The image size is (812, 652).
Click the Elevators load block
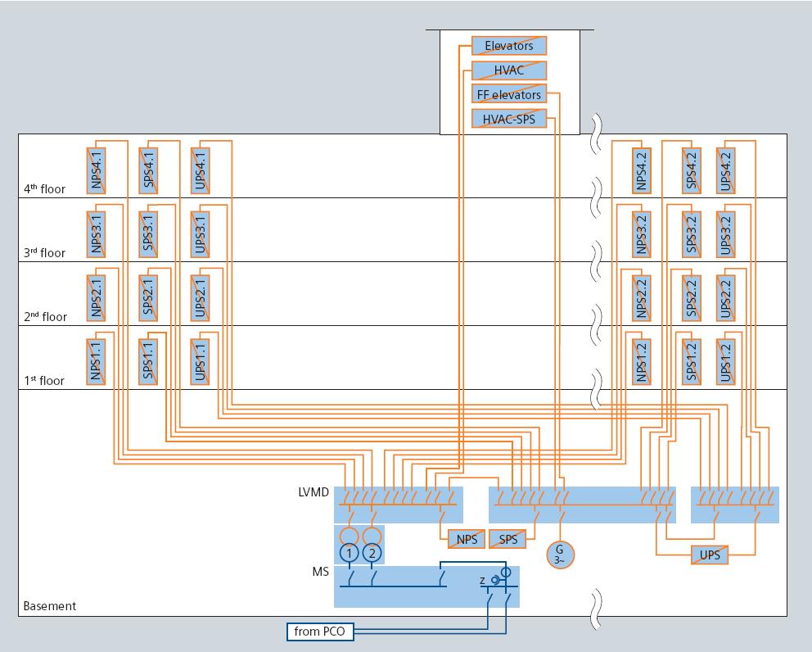point(509,45)
